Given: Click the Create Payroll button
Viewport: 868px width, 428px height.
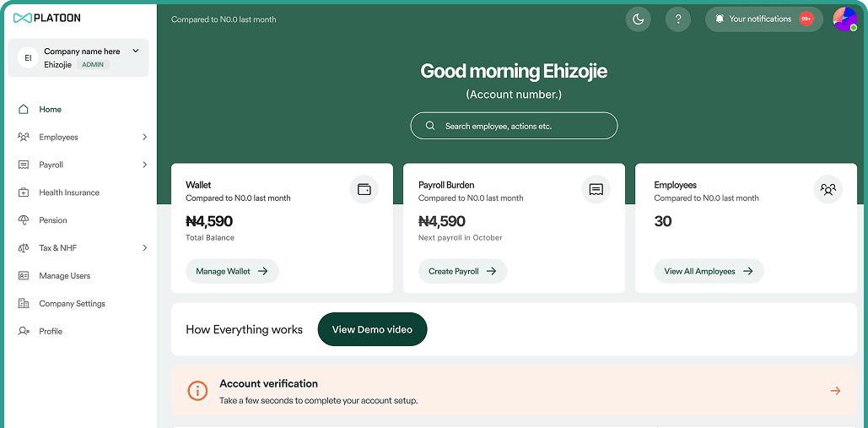Looking at the screenshot, I should [x=462, y=271].
